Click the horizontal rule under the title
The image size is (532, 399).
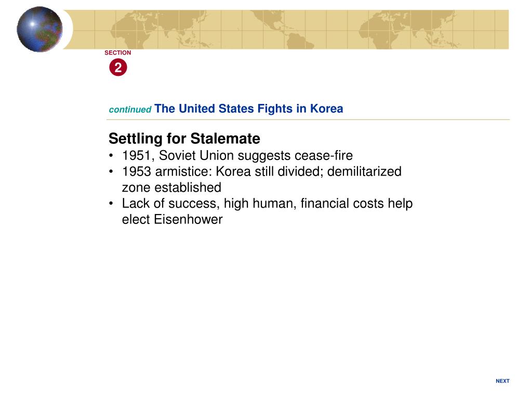(308, 120)
